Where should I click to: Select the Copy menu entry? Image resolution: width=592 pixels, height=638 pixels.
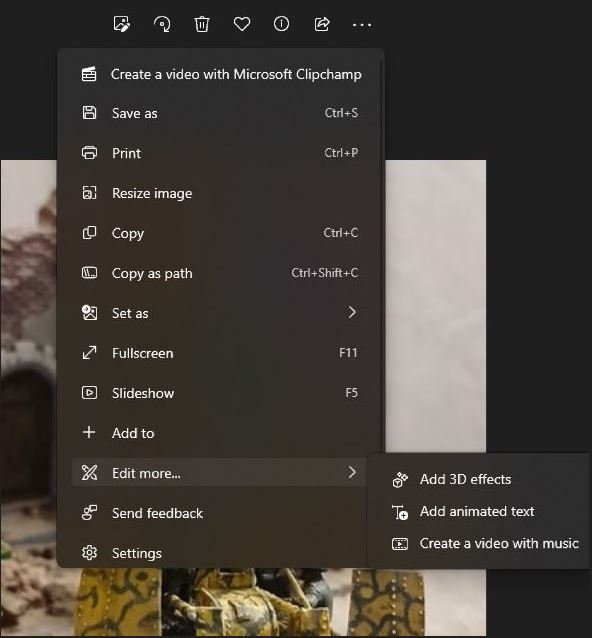220,233
